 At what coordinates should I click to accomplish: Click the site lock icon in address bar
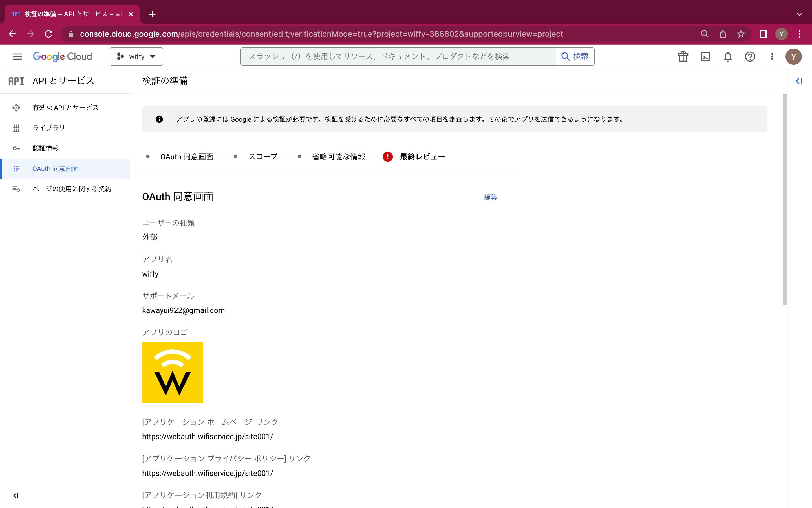[71, 34]
